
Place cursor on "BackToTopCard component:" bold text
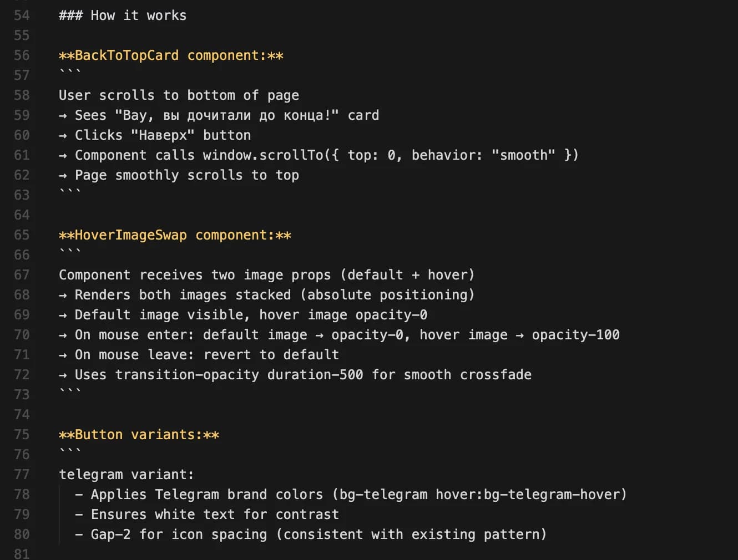point(170,55)
